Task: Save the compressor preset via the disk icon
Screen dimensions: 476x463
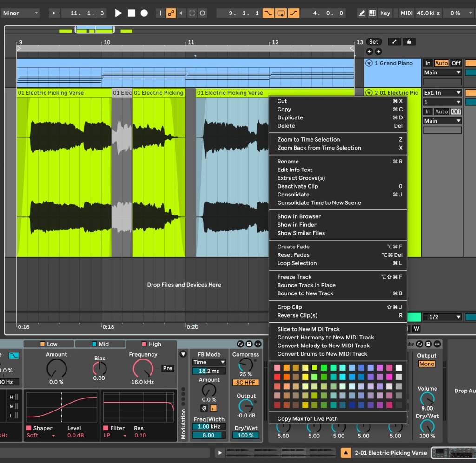Action: click(249, 345)
